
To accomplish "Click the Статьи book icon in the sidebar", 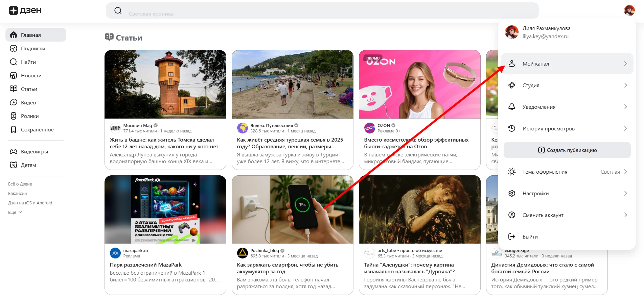I will tap(14, 89).
